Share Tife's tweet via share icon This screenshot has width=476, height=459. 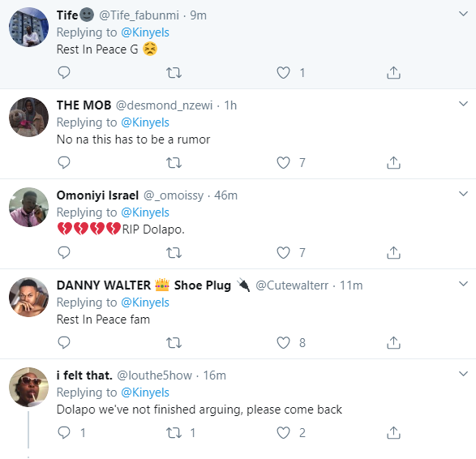click(x=393, y=72)
